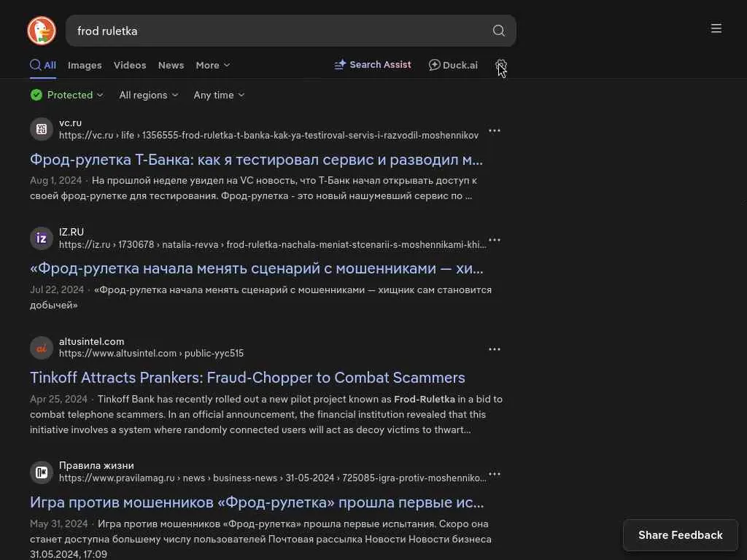The height and width of the screenshot is (560, 747).
Task: Click the magnifier search icon in search box
Action: [x=499, y=31]
